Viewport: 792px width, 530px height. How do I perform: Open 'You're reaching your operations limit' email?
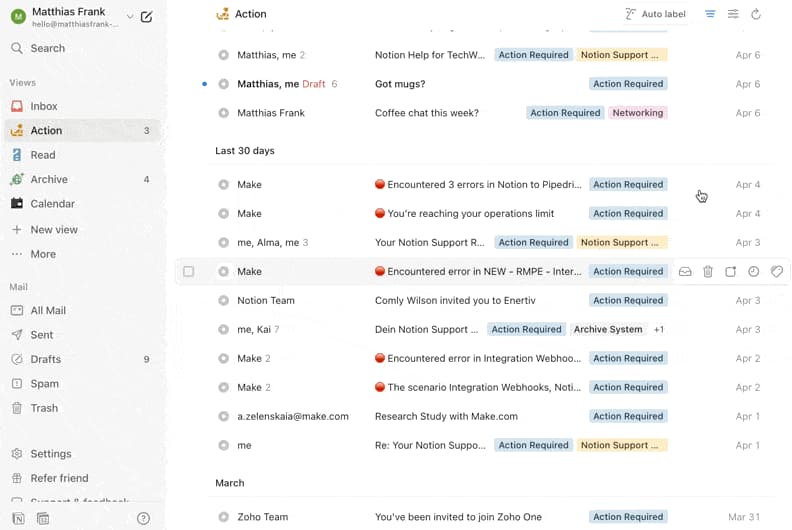pos(470,214)
